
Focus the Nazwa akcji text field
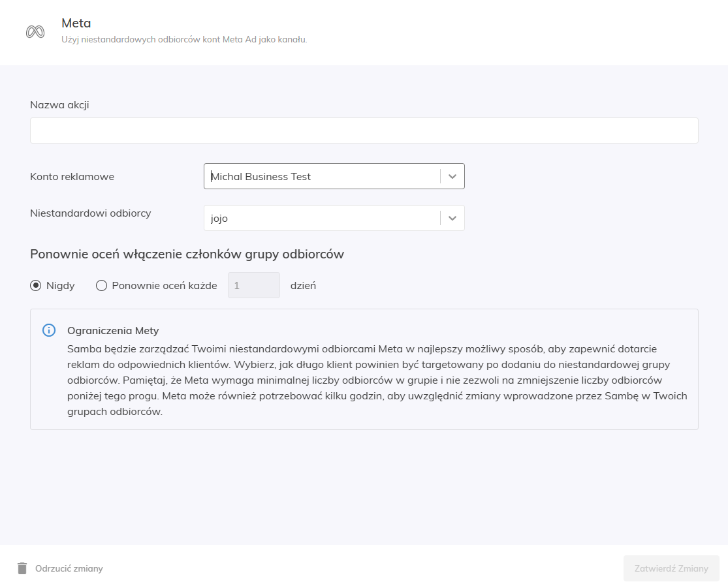(364, 131)
